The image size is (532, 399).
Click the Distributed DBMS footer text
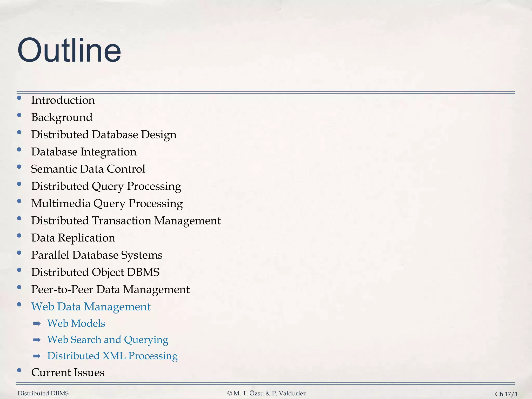(43, 393)
